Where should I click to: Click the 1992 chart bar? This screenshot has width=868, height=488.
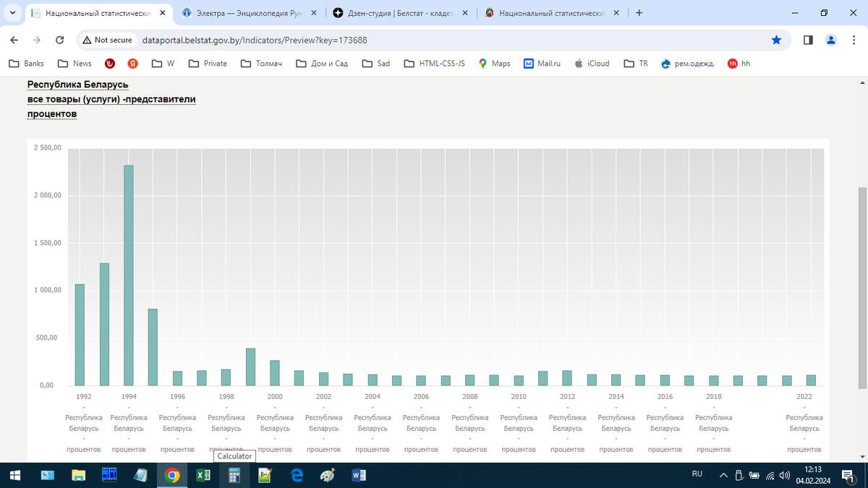[80, 335]
